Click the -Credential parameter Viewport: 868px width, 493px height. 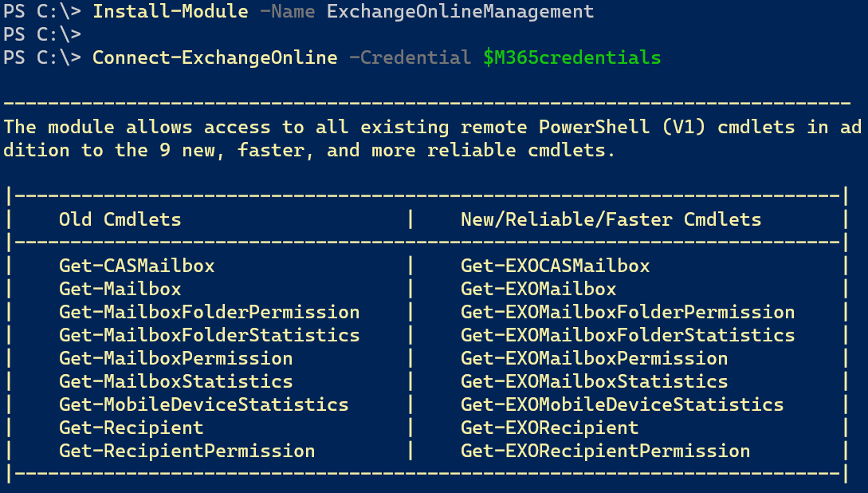coord(410,57)
